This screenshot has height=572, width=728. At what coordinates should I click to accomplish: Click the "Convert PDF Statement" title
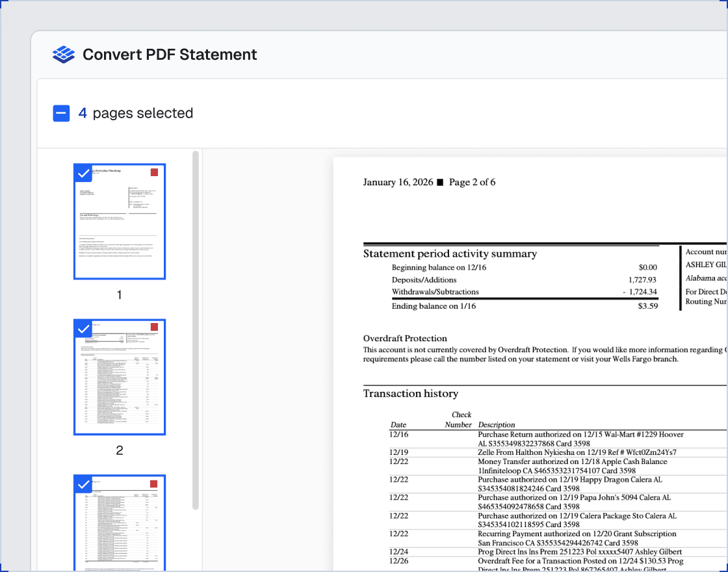point(170,55)
